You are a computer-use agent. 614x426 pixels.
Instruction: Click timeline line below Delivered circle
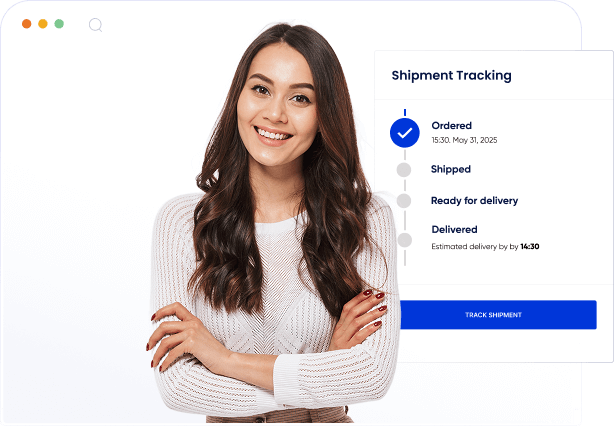click(405, 257)
